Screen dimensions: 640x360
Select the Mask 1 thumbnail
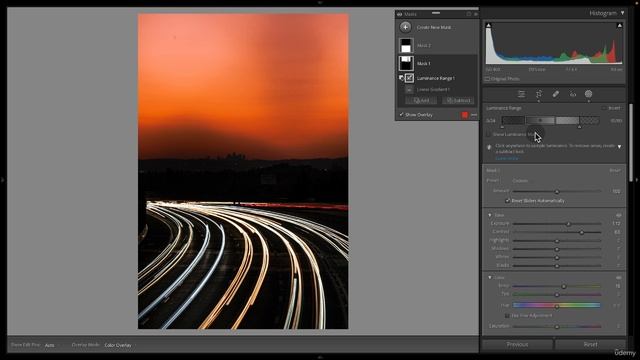pos(406,63)
